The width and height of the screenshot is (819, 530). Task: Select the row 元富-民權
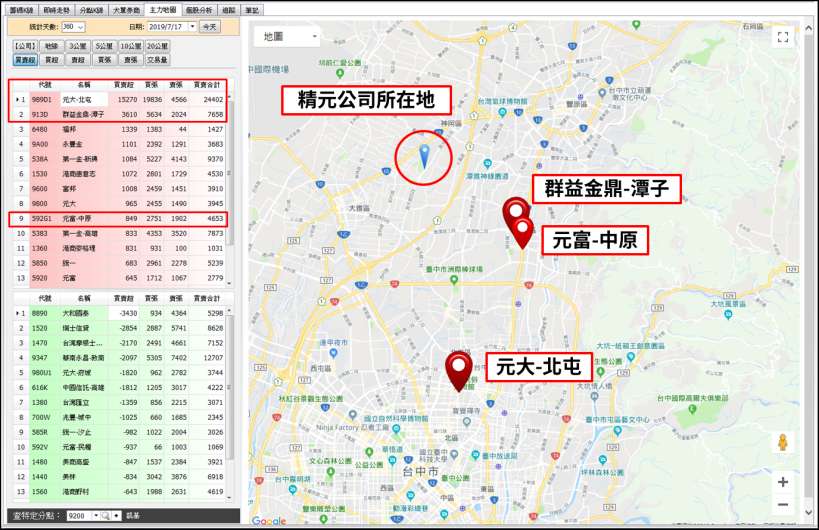tap(120, 447)
